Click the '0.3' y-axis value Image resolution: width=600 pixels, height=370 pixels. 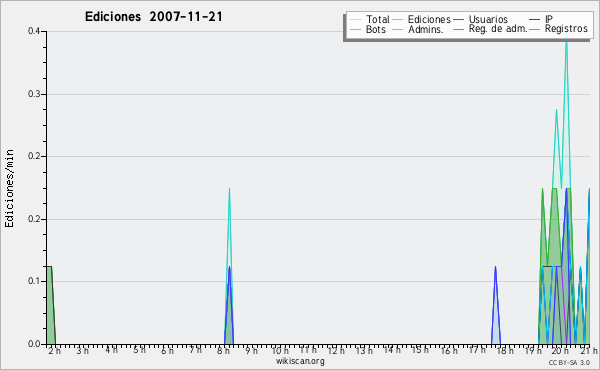click(x=34, y=94)
